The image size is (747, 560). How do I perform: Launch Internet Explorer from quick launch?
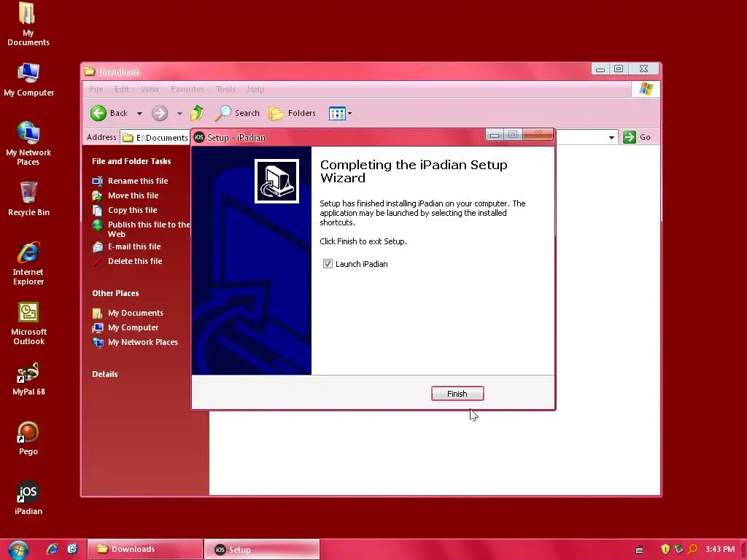coord(52,549)
